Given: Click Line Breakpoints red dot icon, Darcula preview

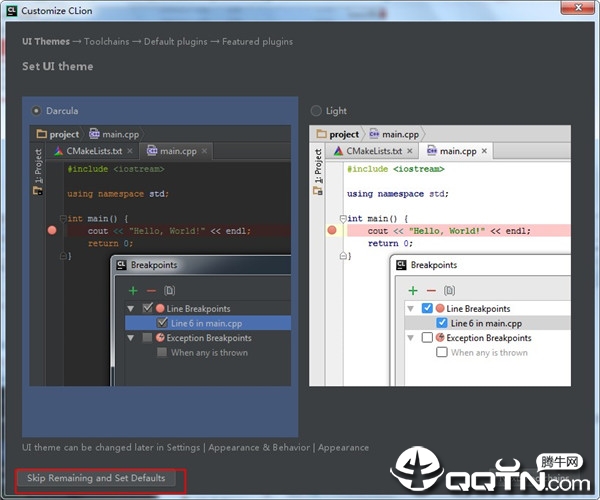Looking at the screenshot, I should (x=160, y=308).
